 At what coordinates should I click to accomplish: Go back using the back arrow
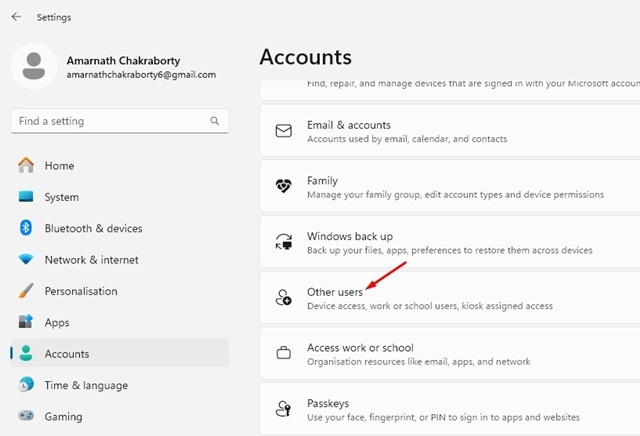point(16,17)
